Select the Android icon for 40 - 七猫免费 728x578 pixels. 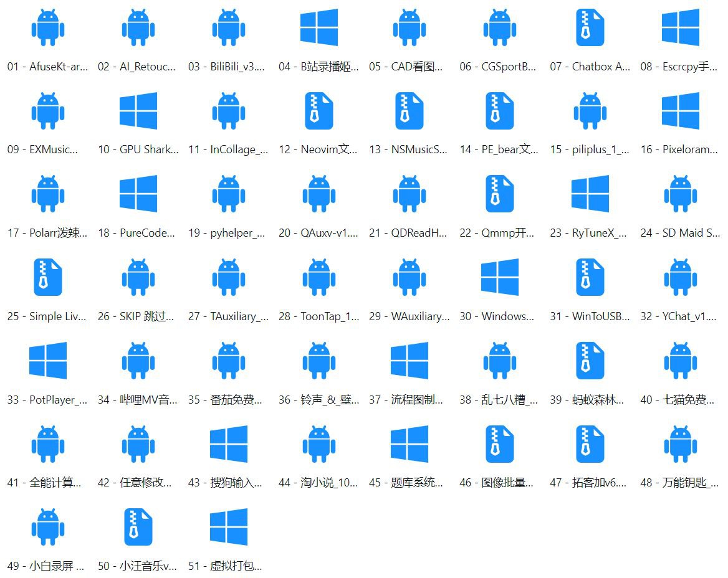pyautogui.click(x=681, y=361)
